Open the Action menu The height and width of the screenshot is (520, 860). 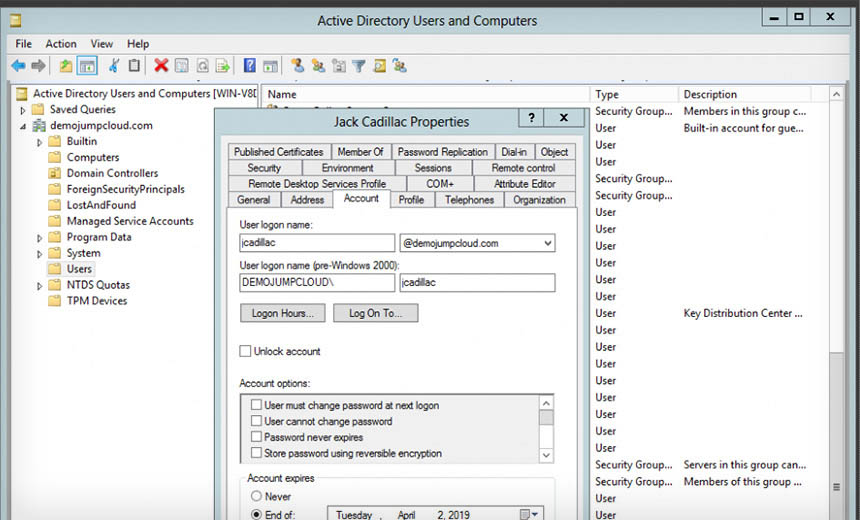click(x=61, y=44)
